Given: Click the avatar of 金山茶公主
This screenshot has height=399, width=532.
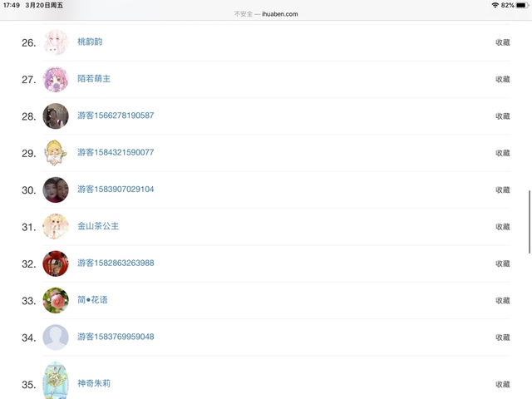Looking at the screenshot, I should click(x=56, y=226).
